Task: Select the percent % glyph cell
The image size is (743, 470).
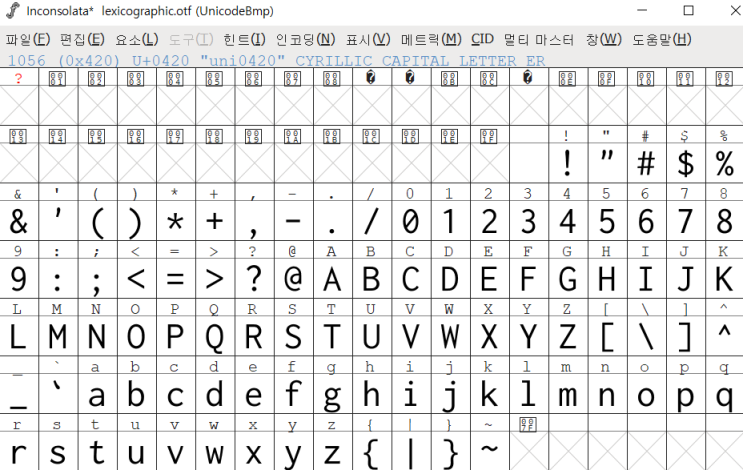Action: tap(725, 163)
